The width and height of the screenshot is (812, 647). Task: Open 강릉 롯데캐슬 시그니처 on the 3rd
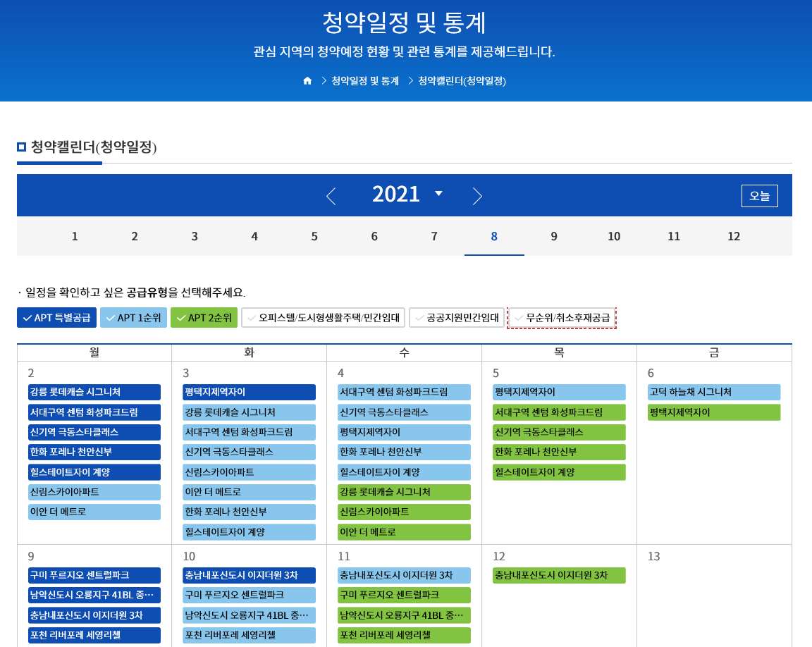coord(249,412)
